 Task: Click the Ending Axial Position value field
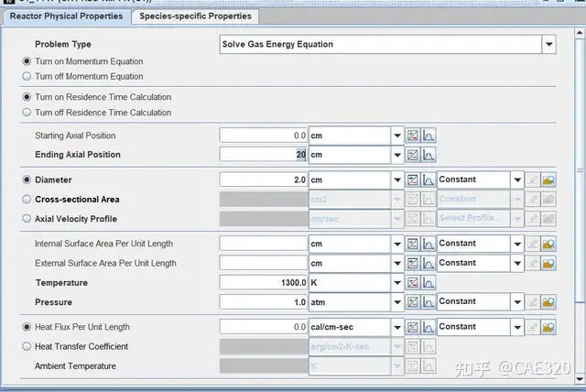(x=264, y=155)
